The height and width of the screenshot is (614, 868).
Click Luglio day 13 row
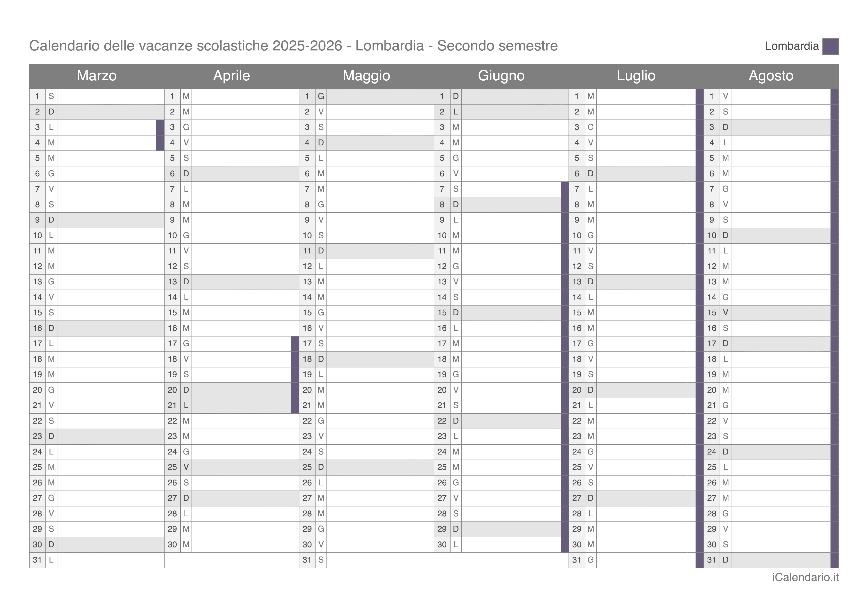pyautogui.click(x=636, y=282)
